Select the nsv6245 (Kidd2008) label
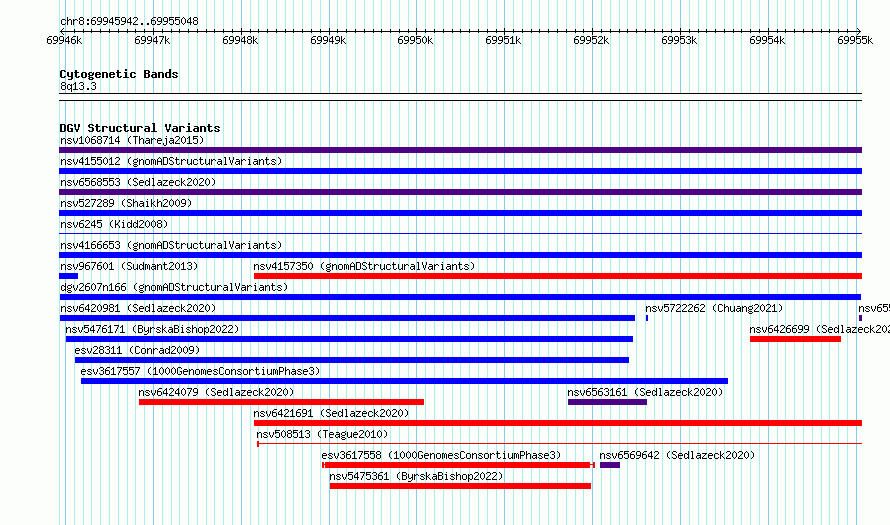 pyautogui.click(x=114, y=224)
